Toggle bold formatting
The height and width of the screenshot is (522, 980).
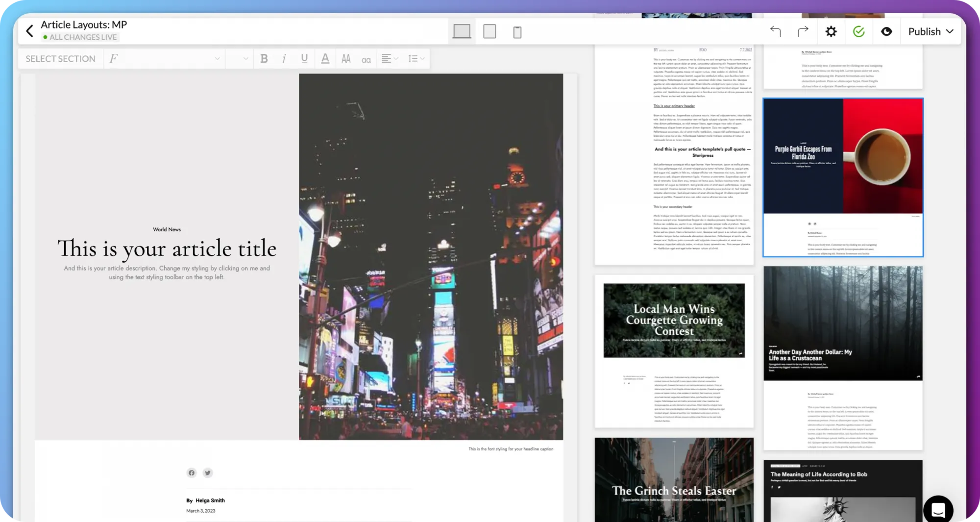264,59
